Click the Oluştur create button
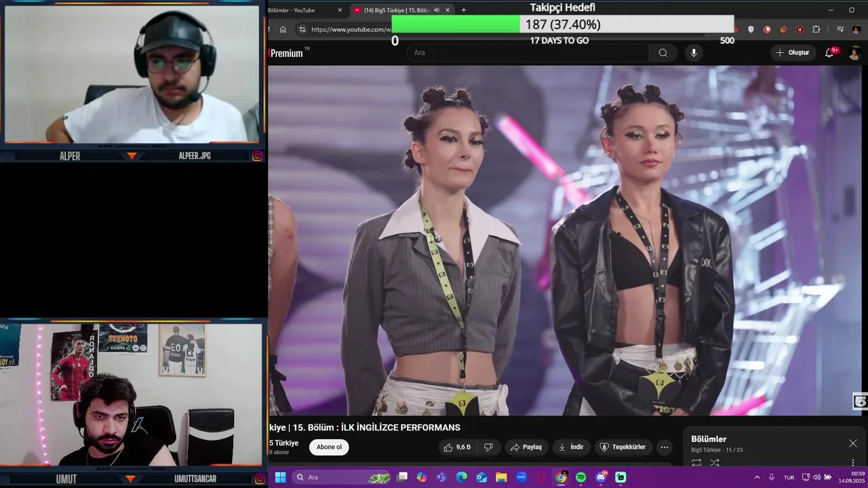 point(793,53)
